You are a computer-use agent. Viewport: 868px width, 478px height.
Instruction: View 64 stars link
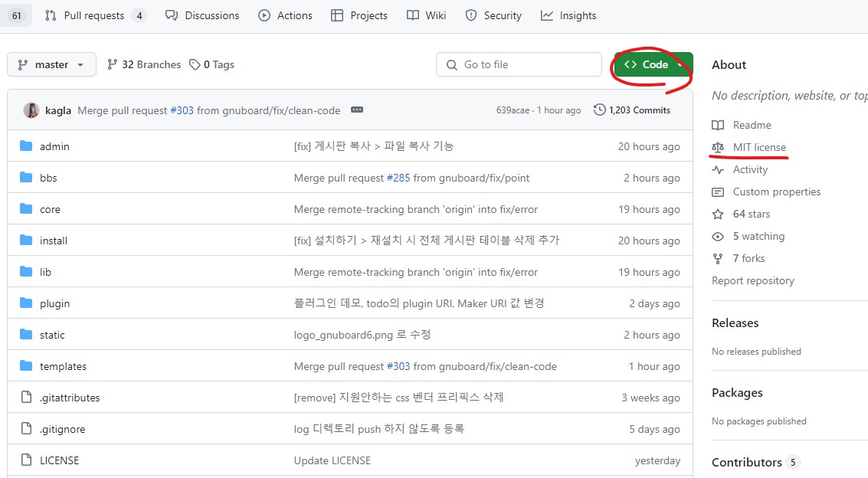pyautogui.click(x=742, y=214)
